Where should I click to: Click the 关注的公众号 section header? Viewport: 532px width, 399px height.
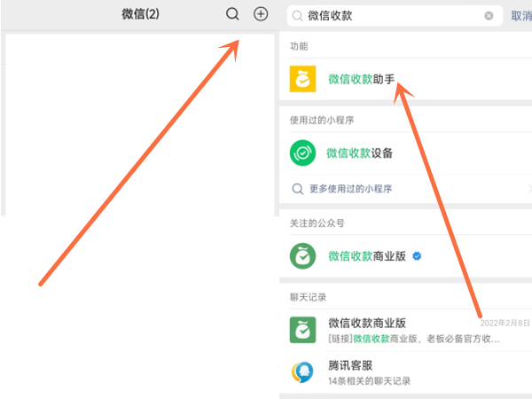(317, 223)
